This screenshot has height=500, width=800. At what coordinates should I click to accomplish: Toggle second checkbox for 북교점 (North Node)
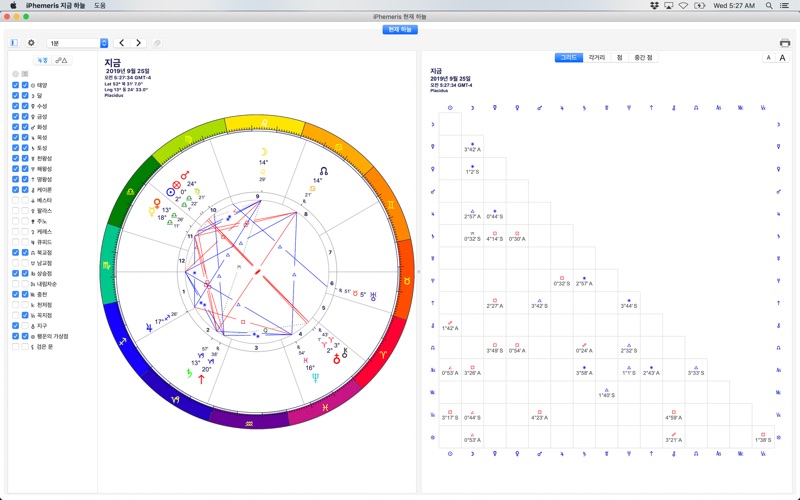pos(24,253)
